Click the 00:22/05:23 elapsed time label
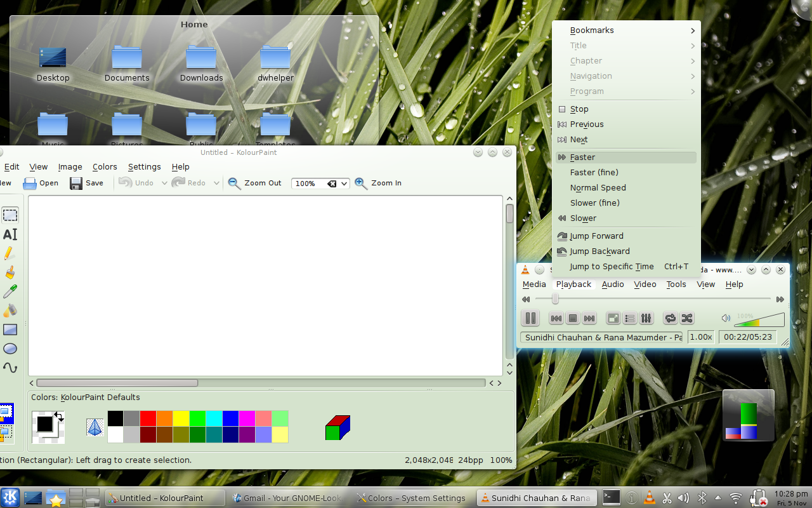 pos(748,337)
